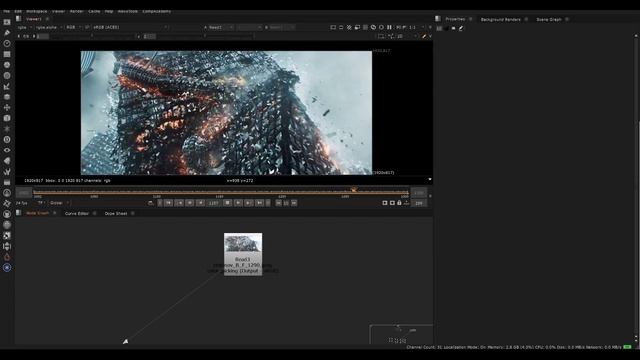Open the Global frame range dropdown
The image size is (640, 360).
(x=60, y=203)
